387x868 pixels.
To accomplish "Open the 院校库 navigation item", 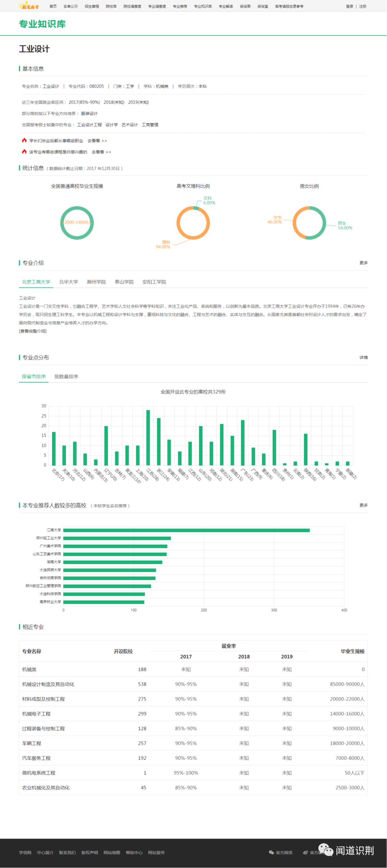I will click(x=111, y=6).
